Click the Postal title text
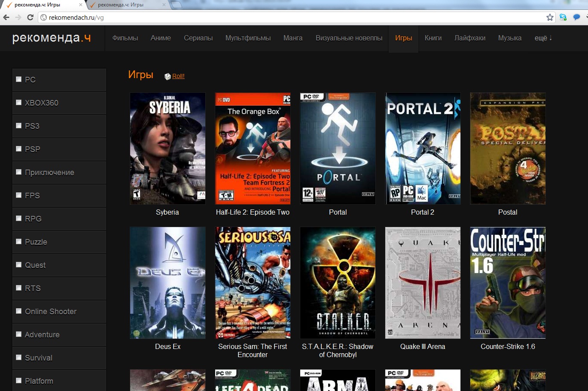The height and width of the screenshot is (391, 588). pyautogui.click(x=508, y=212)
